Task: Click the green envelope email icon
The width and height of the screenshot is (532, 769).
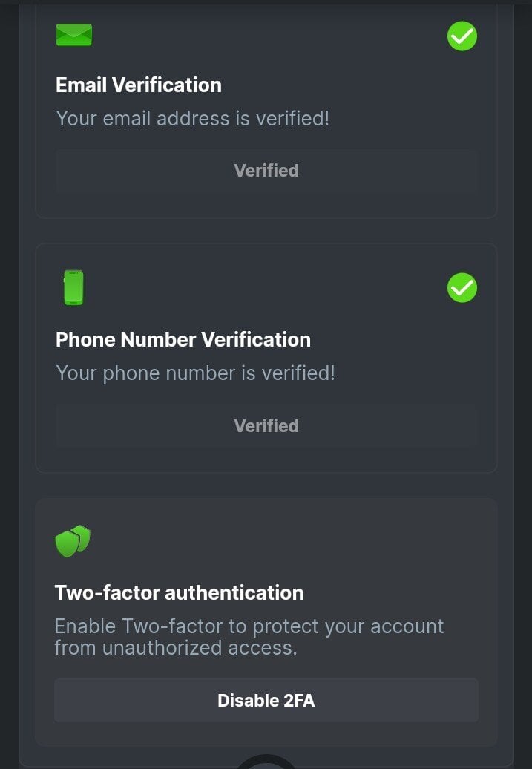Action: coord(73,35)
